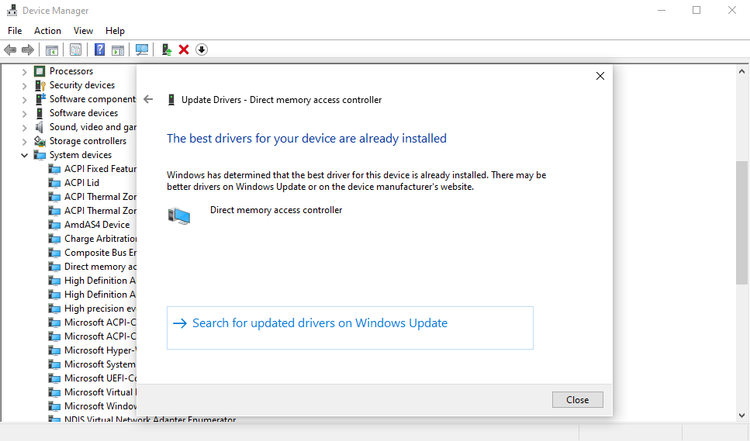This screenshot has width=750, height=441.
Task: Select ACPI Lid tree item
Action: (x=82, y=183)
